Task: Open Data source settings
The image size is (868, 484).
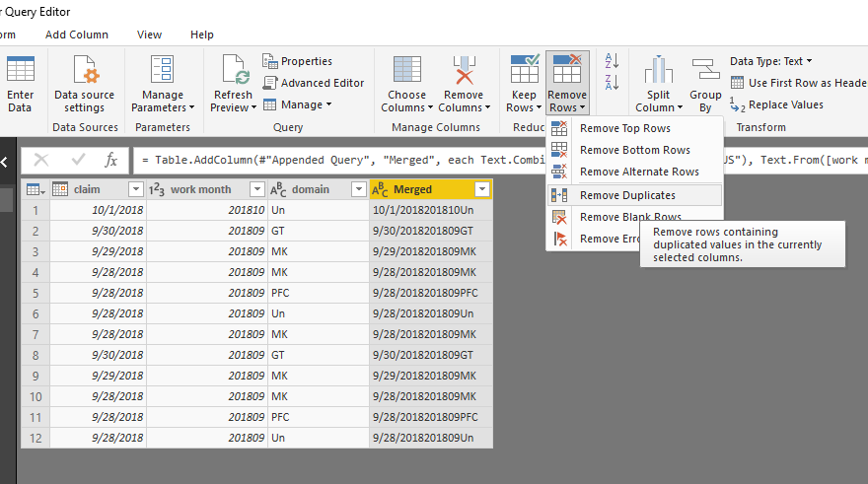Action: pos(84,84)
